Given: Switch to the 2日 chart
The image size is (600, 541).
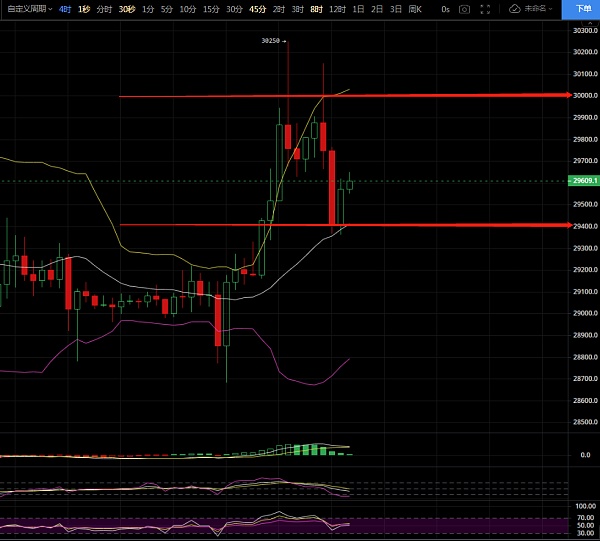Looking at the screenshot, I should point(377,9).
